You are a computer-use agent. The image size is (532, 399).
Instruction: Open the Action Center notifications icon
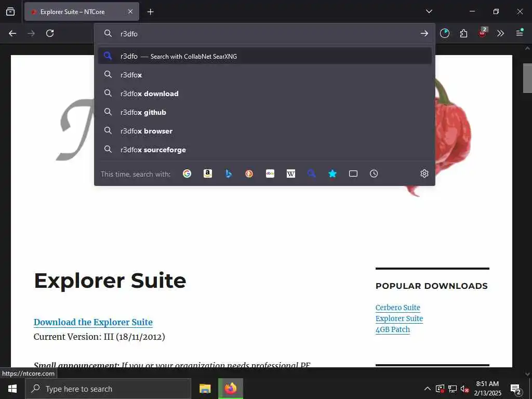tap(516, 389)
